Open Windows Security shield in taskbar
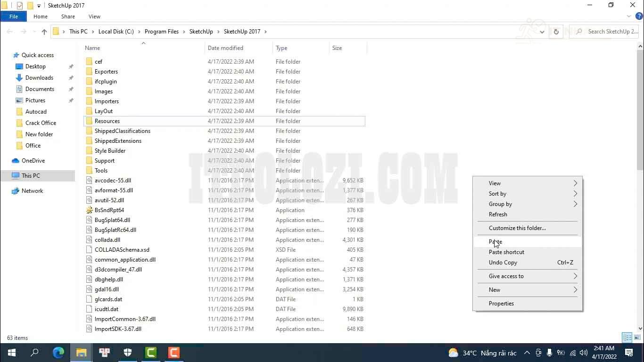 (x=128, y=353)
